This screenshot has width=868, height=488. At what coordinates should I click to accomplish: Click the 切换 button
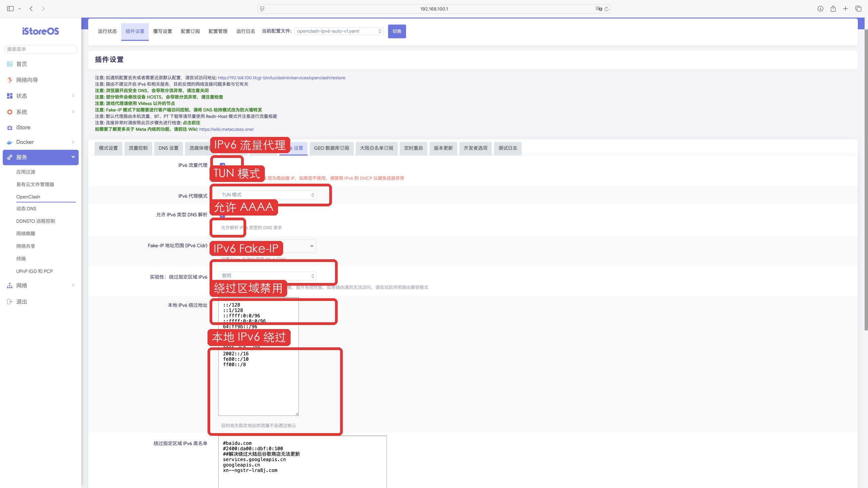[x=397, y=32]
